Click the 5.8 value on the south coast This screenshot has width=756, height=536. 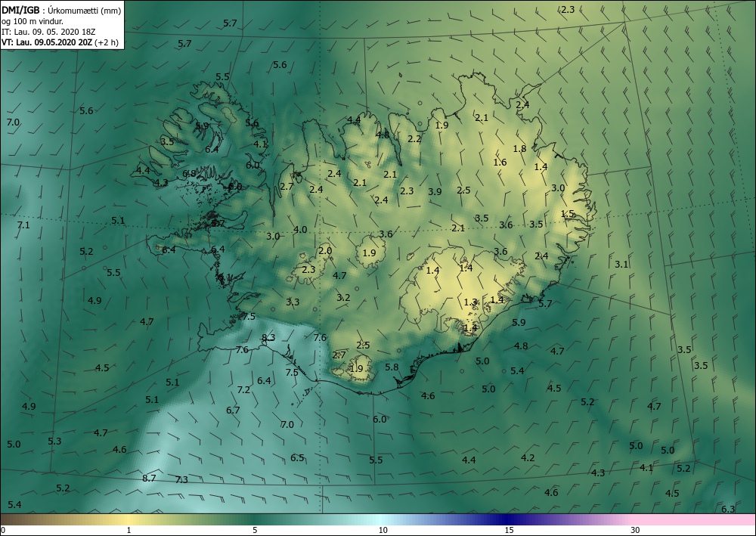tap(392, 367)
